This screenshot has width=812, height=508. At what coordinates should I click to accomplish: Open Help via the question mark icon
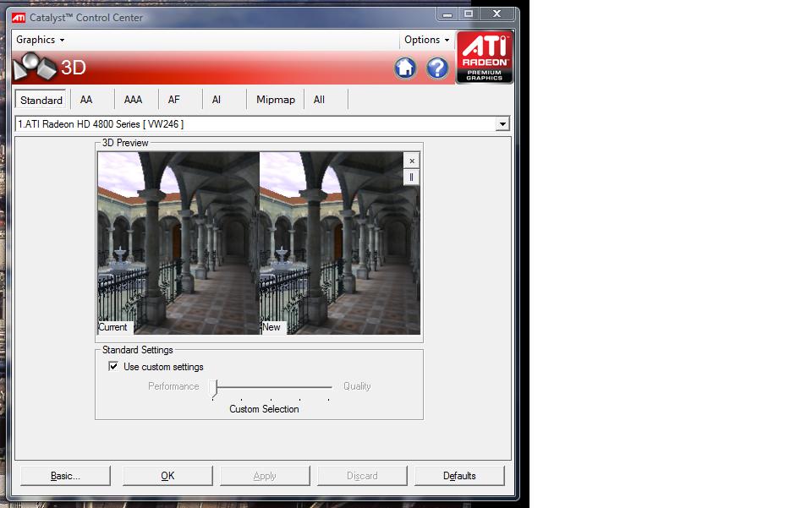point(437,68)
